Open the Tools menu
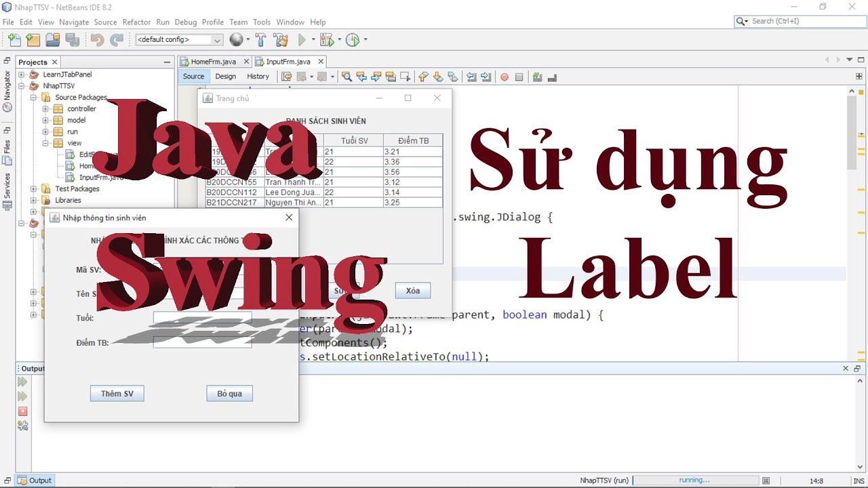The height and width of the screenshot is (488, 868). click(x=262, y=22)
